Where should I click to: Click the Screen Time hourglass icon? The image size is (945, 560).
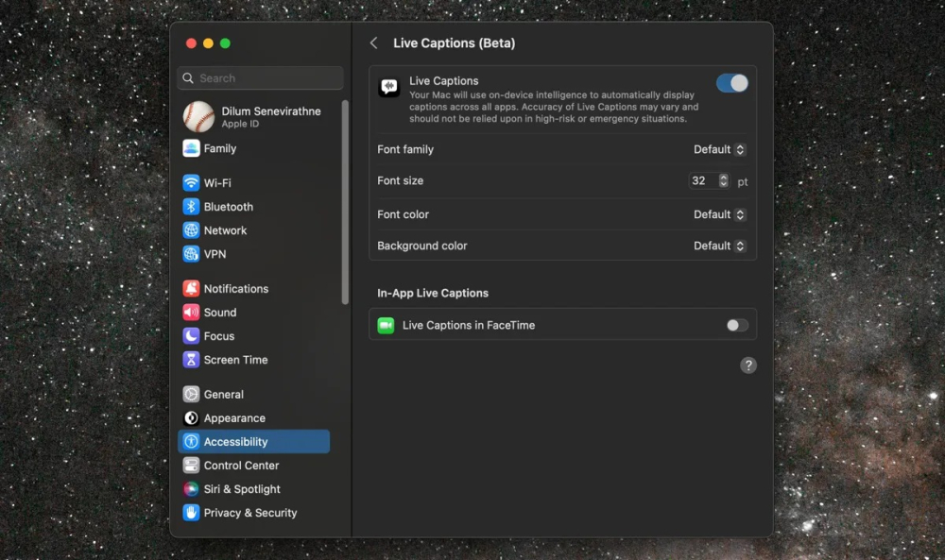192,359
